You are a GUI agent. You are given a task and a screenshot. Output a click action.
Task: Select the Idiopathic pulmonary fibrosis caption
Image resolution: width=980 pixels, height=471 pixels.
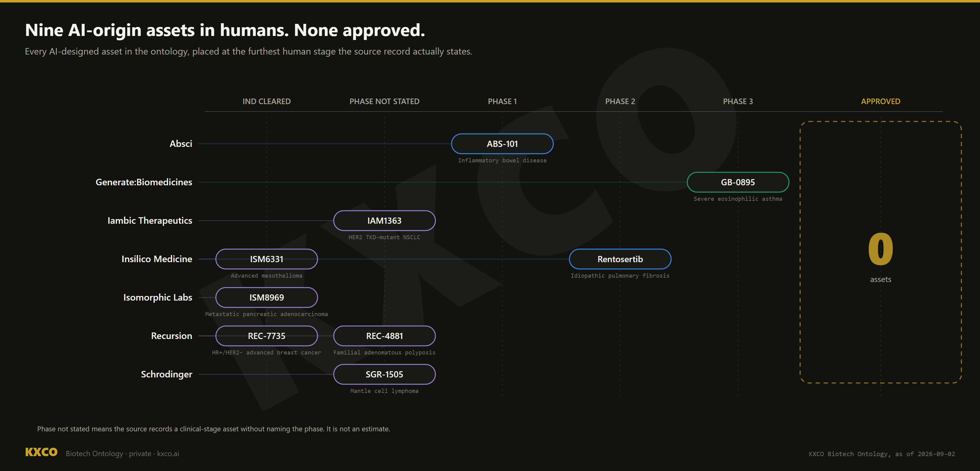point(620,275)
